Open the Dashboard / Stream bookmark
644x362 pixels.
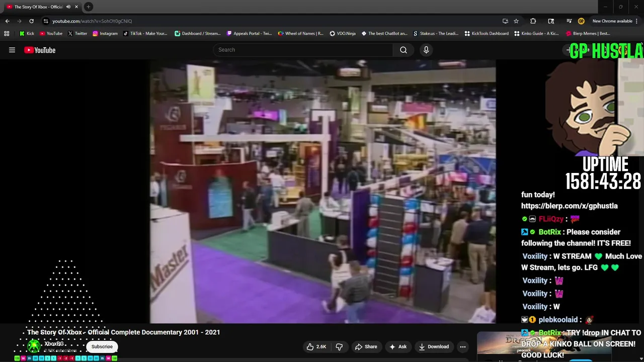(x=198, y=34)
